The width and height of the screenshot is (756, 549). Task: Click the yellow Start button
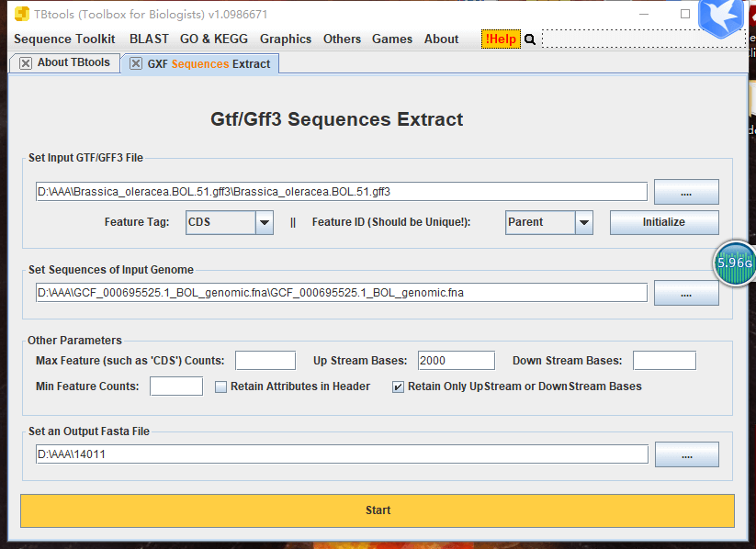tap(378, 510)
